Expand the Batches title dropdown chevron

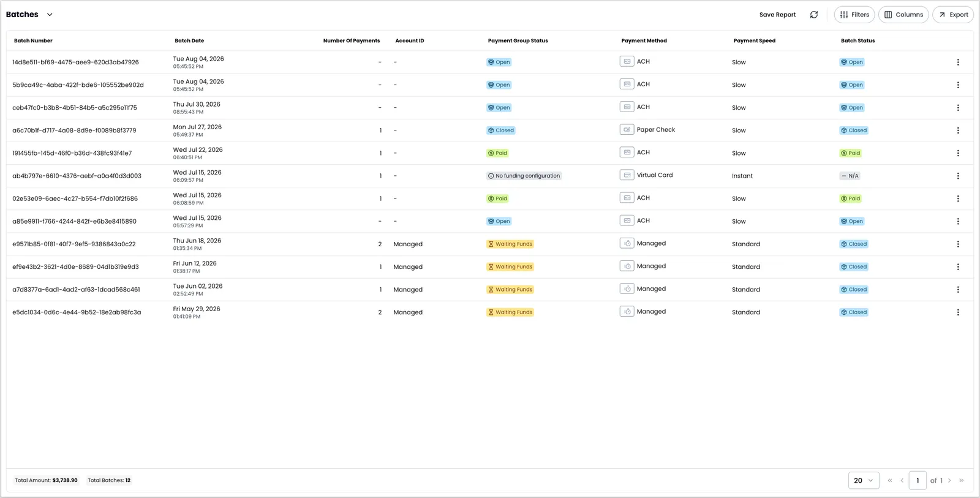(50, 15)
